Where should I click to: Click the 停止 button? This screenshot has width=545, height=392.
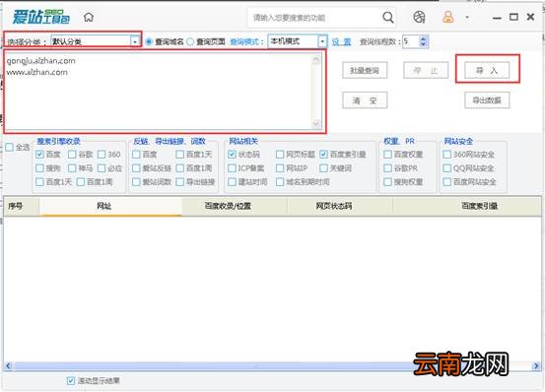pos(426,71)
